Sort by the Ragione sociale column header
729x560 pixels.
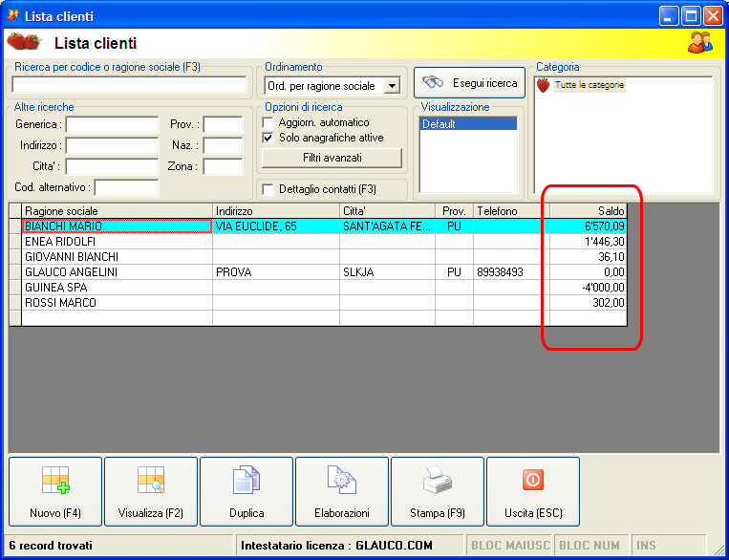pos(118,211)
